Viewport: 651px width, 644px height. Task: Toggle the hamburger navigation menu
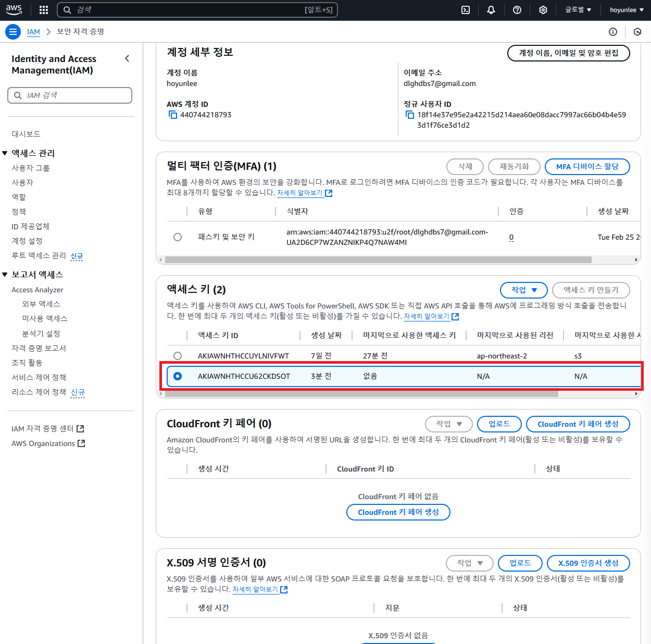[13, 32]
